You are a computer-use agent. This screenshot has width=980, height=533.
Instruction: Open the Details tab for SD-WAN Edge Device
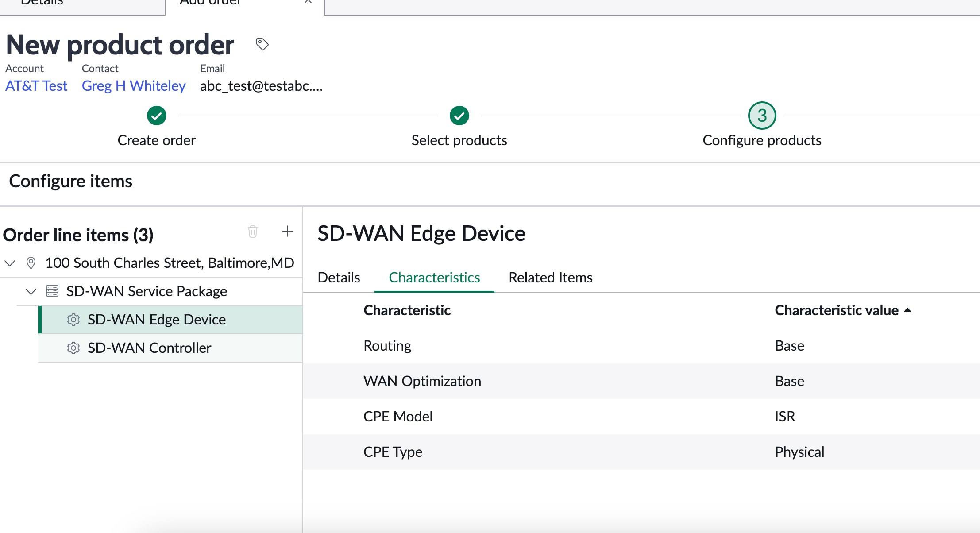pos(338,277)
